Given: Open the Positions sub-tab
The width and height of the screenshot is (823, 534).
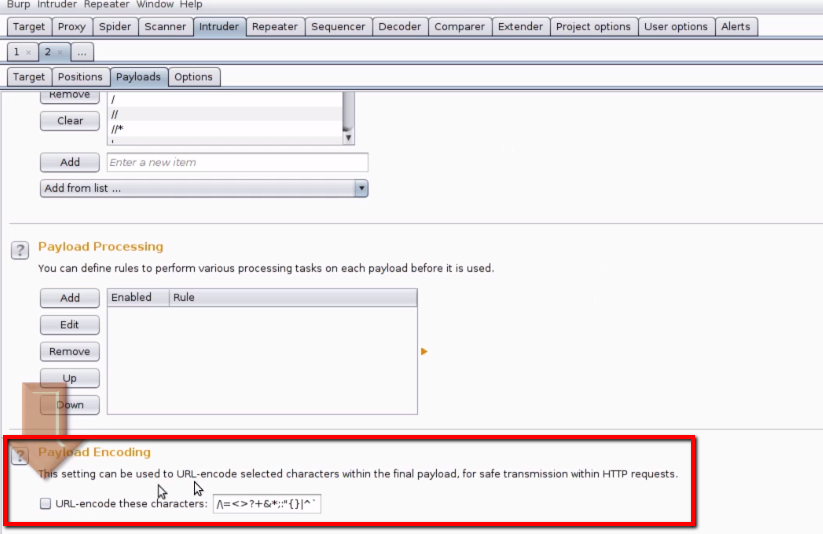Looking at the screenshot, I should 80,77.
